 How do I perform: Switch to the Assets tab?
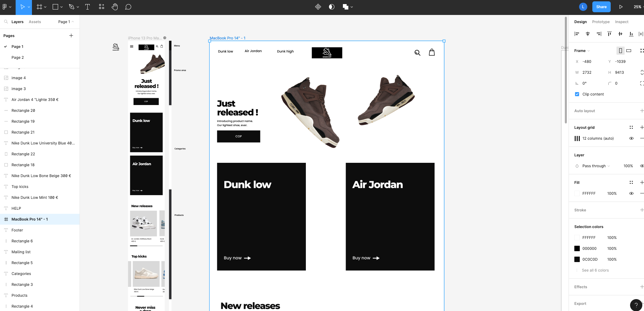pyautogui.click(x=35, y=22)
